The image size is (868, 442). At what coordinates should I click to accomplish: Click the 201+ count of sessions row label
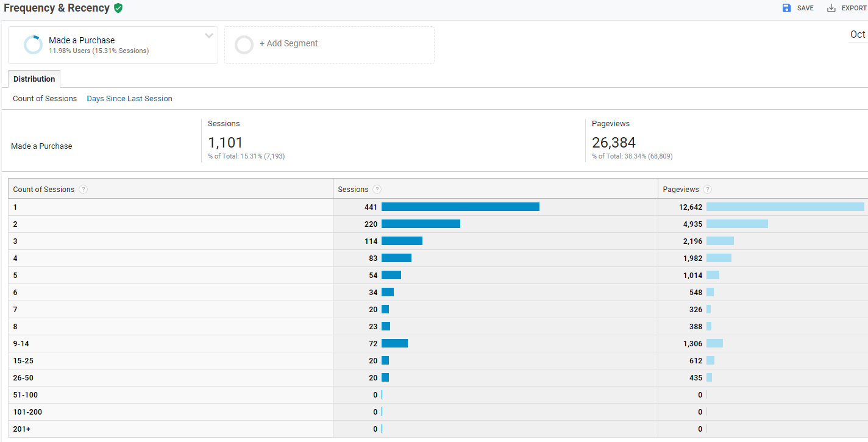click(x=21, y=429)
